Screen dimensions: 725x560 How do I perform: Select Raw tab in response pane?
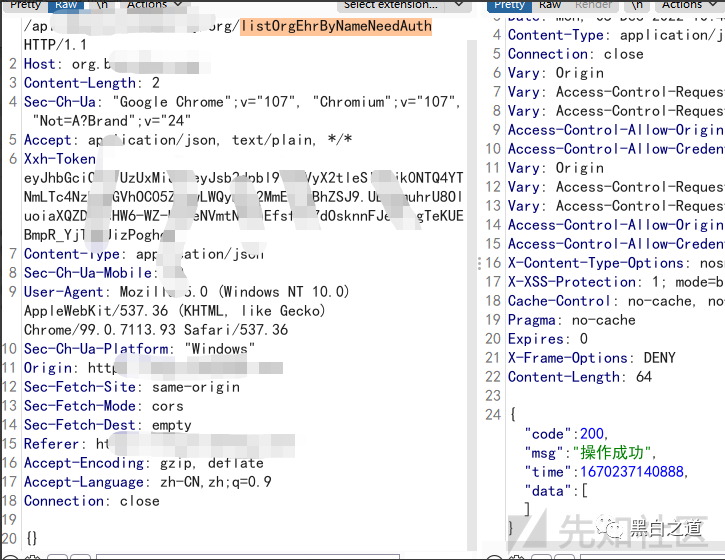pos(550,5)
